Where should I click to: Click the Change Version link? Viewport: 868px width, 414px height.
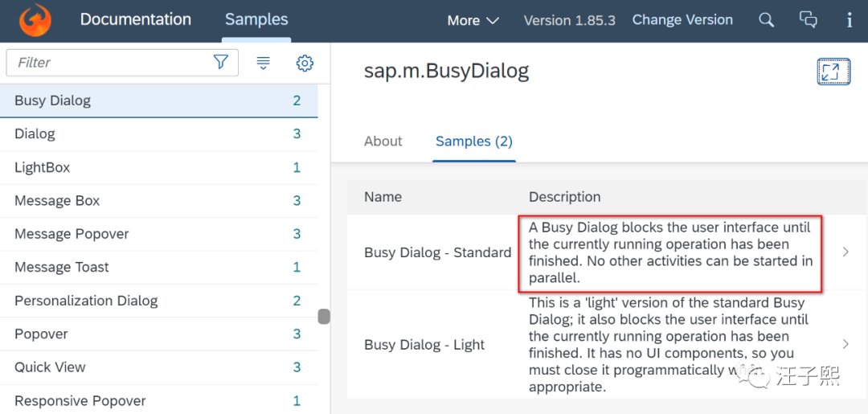click(x=682, y=20)
